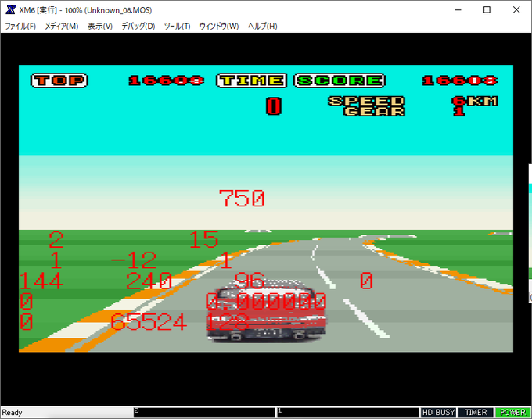Close the XM6 window
The width and height of the screenshot is (532, 419).
click(x=516, y=10)
